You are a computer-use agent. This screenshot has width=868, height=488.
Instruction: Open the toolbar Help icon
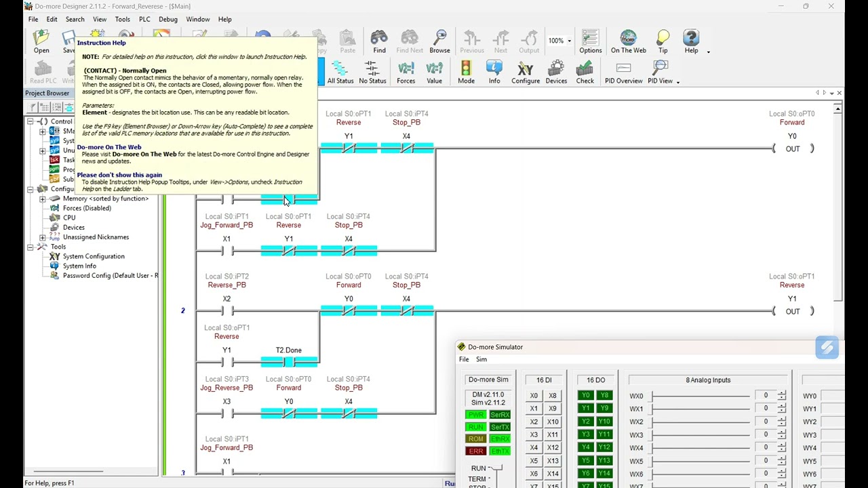point(691,42)
